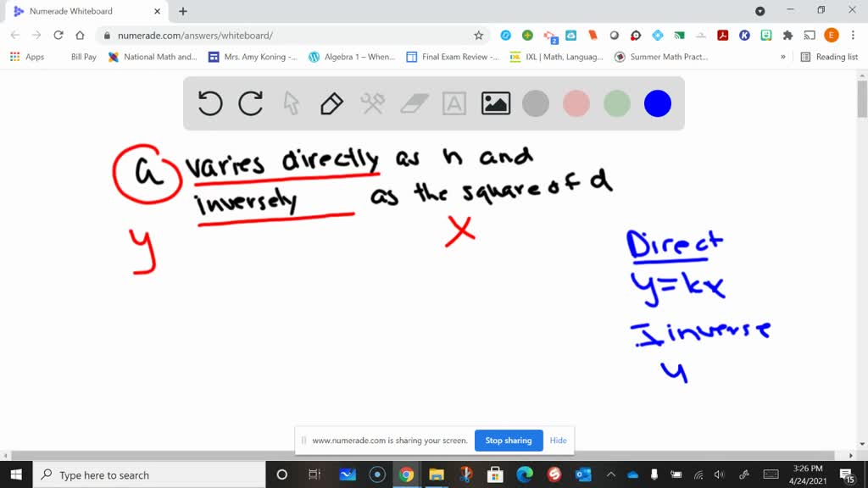The image size is (868, 488).
Task: Show hidden system tray icons
Action: tap(610, 474)
